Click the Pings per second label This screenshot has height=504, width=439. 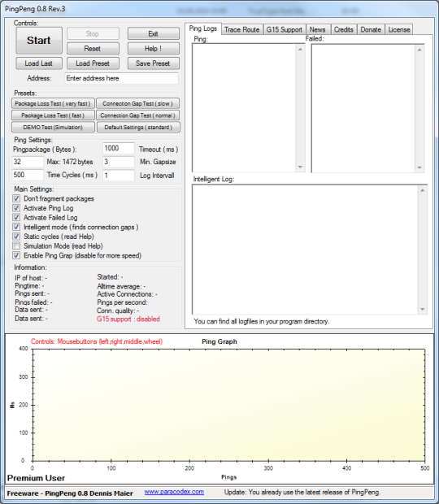click(x=122, y=302)
